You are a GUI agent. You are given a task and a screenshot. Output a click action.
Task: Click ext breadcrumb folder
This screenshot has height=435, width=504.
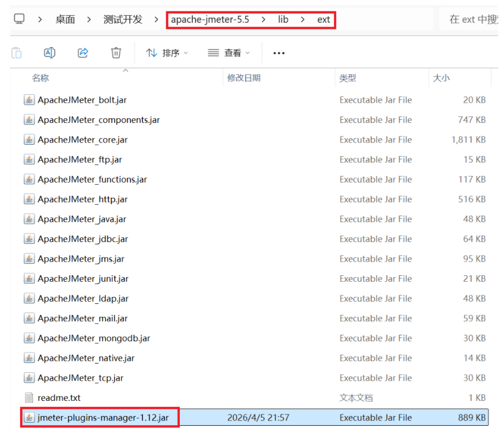click(x=324, y=20)
